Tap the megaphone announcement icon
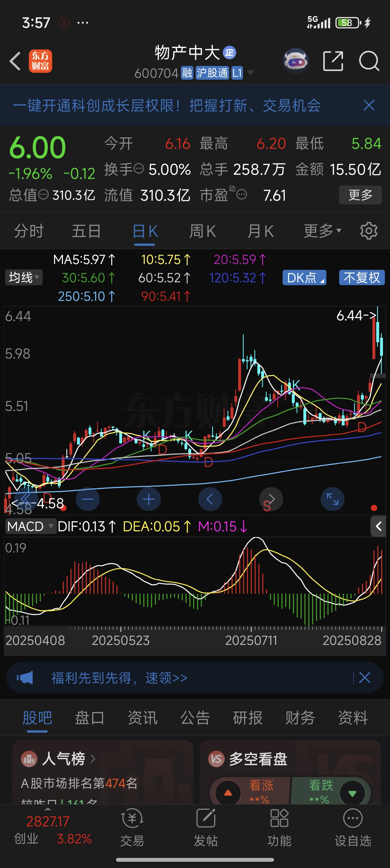 [x=25, y=678]
